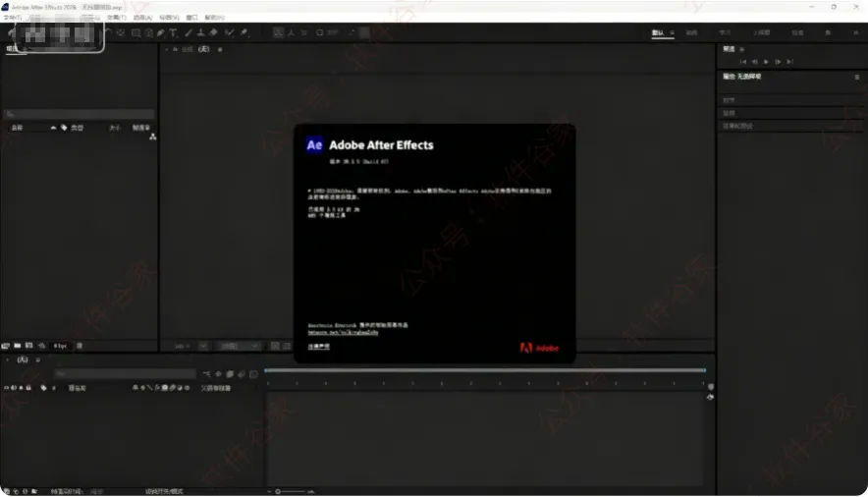Play preview in Preview panel

tap(766, 62)
